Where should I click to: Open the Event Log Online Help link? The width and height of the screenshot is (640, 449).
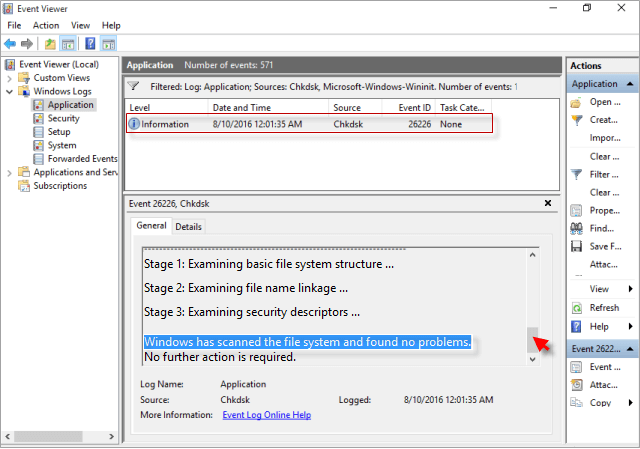point(266,414)
